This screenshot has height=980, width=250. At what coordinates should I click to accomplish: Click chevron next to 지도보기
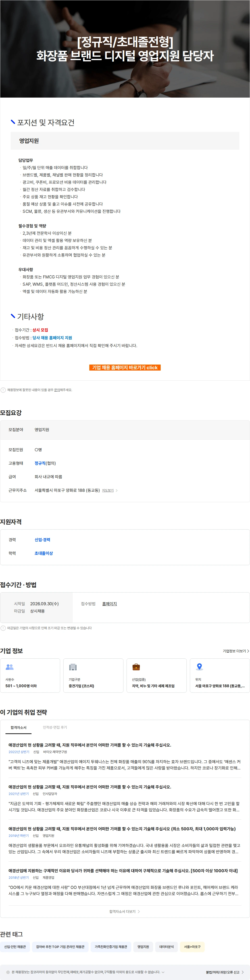click(116, 490)
